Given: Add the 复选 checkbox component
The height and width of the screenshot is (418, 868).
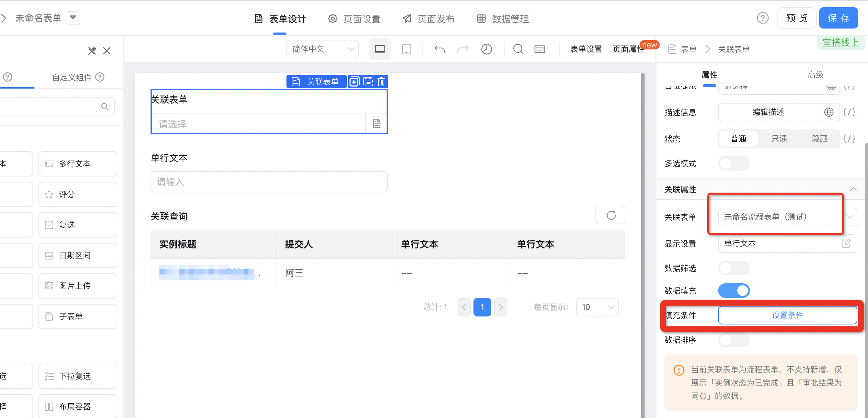Looking at the screenshot, I should (x=78, y=225).
